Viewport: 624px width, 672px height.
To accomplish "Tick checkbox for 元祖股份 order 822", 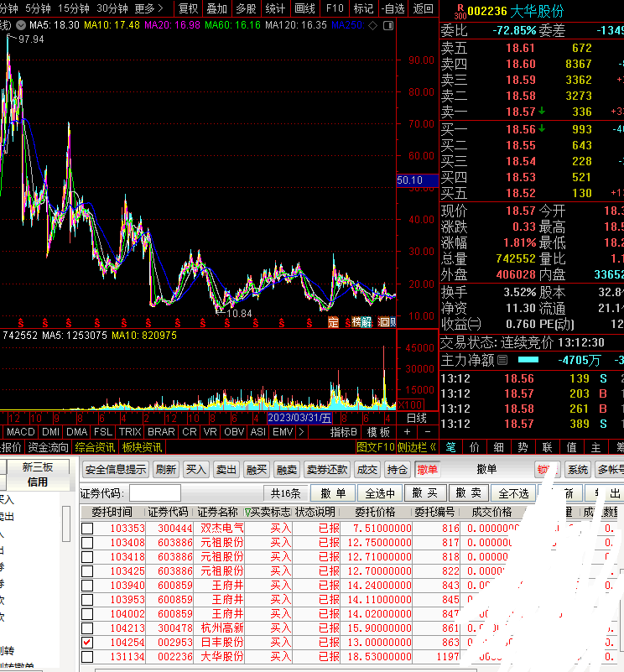I will (x=87, y=571).
